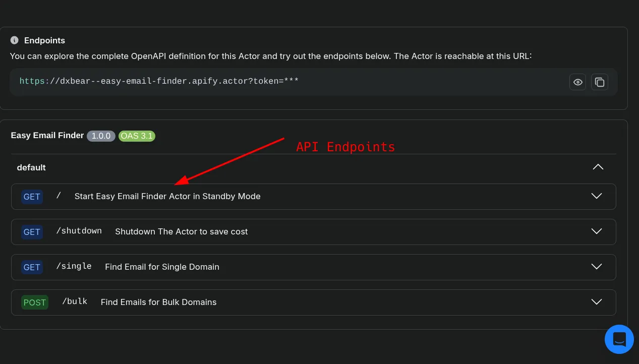Toggle token visibility with the eye toggle
The width and height of the screenshot is (639, 364).
coord(577,82)
